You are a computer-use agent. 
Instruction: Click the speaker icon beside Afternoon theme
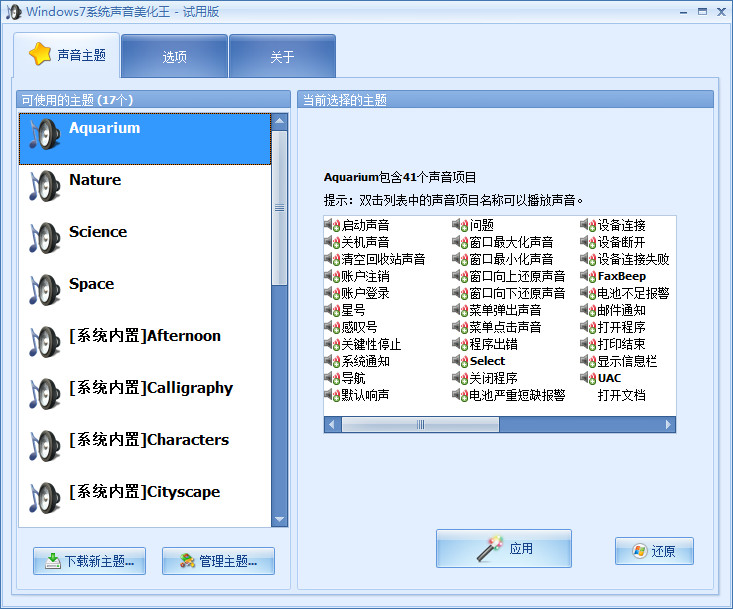(x=45, y=342)
